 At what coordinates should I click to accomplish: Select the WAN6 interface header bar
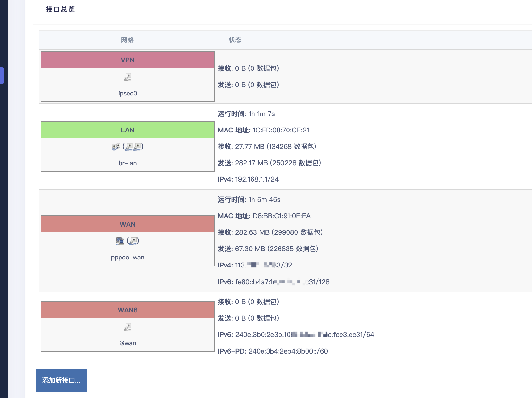click(128, 310)
